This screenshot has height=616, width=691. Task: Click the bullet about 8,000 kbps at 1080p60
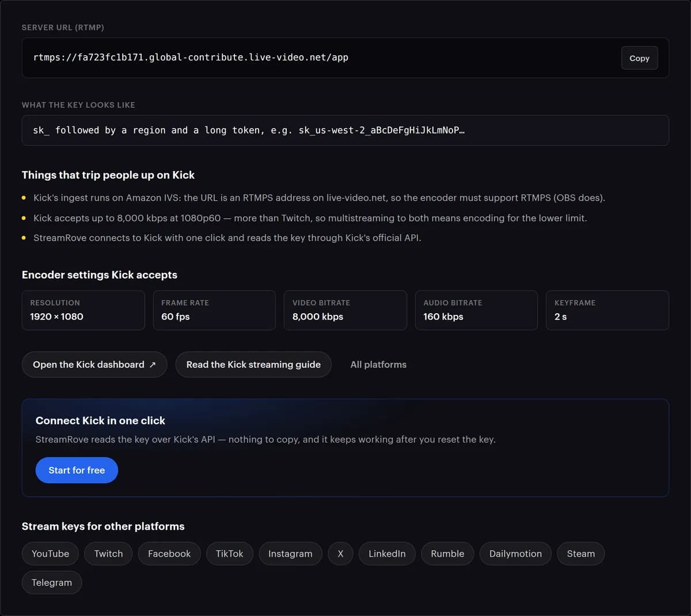click(x=310, y=218)
